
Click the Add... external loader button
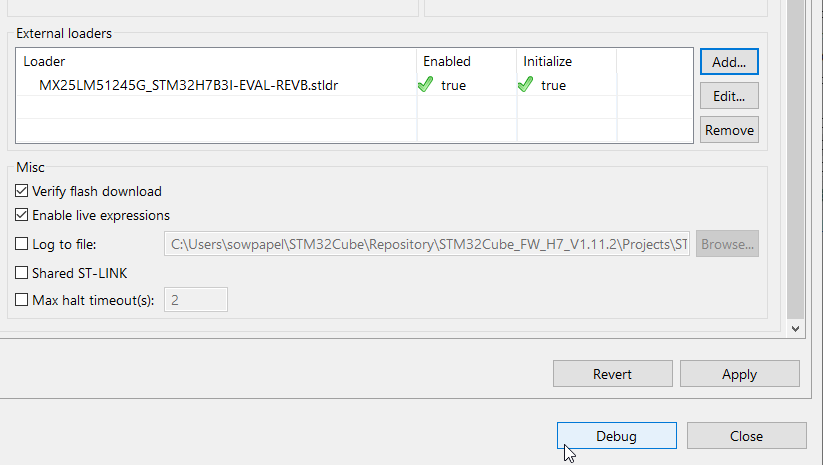[x=729, y=62]
